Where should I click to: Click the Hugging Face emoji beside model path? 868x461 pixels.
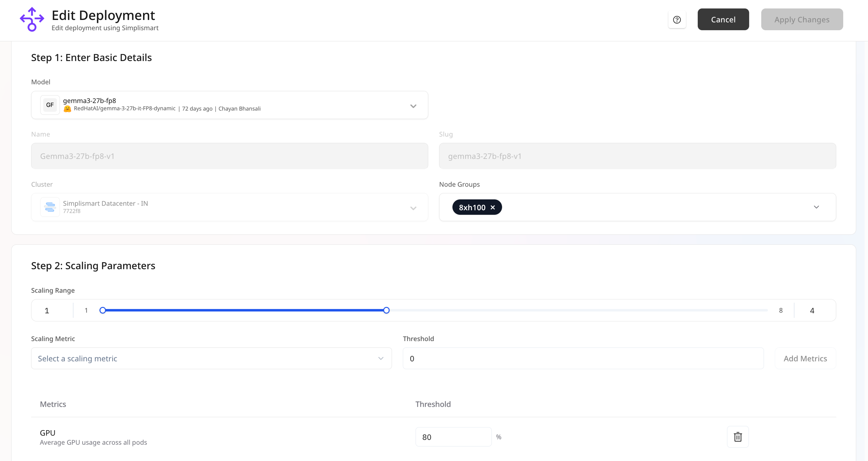(67, 108)
